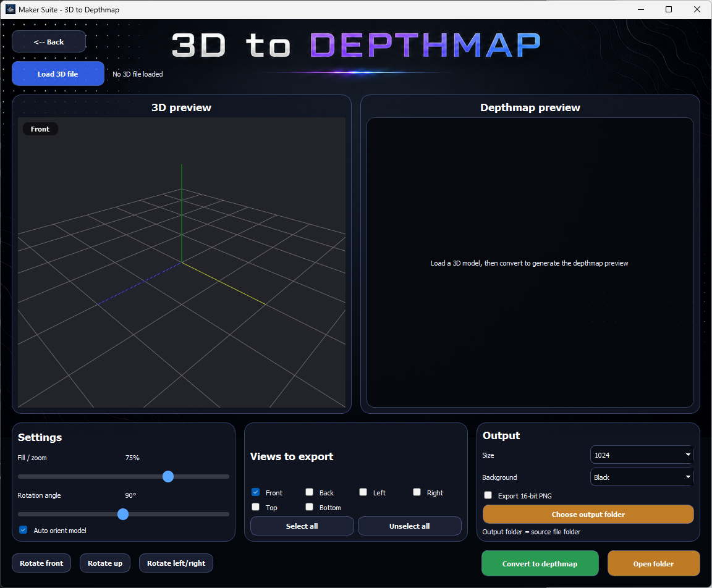Toggle Export 16-bit PNG checkbox
Screen dimensions: 712x588
[x=488, y=495]
